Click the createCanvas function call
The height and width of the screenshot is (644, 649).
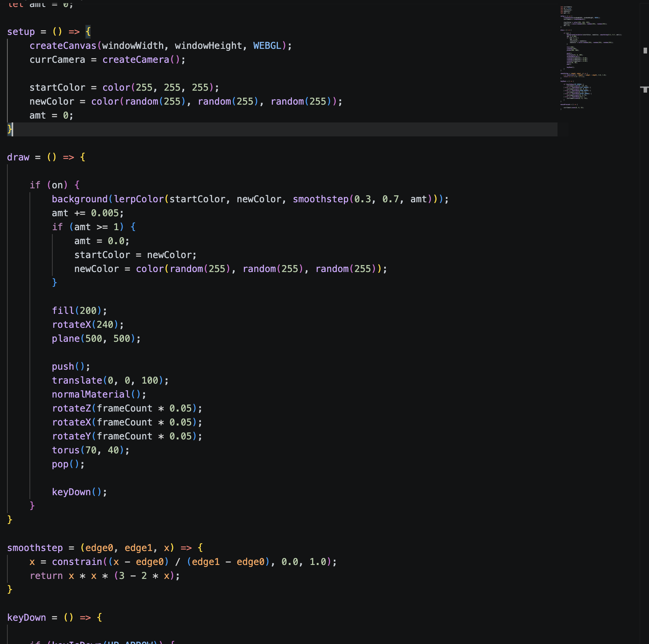pos(62,45)
